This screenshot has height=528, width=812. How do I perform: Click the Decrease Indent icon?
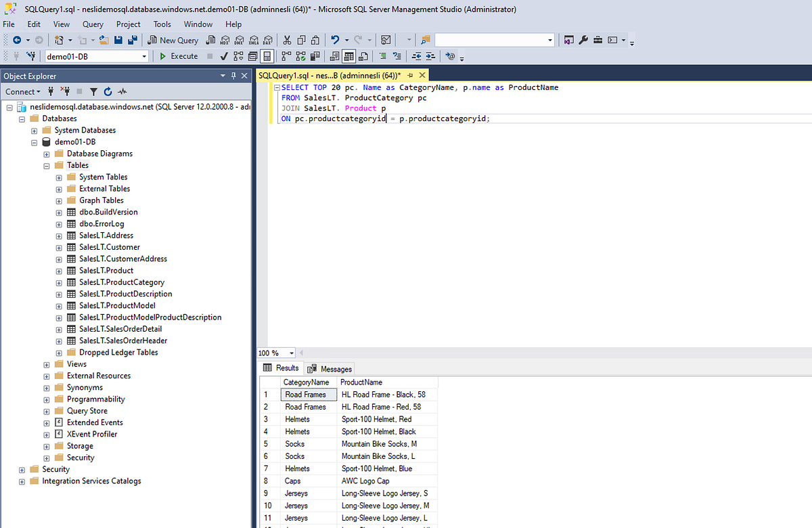coord(417,56)
